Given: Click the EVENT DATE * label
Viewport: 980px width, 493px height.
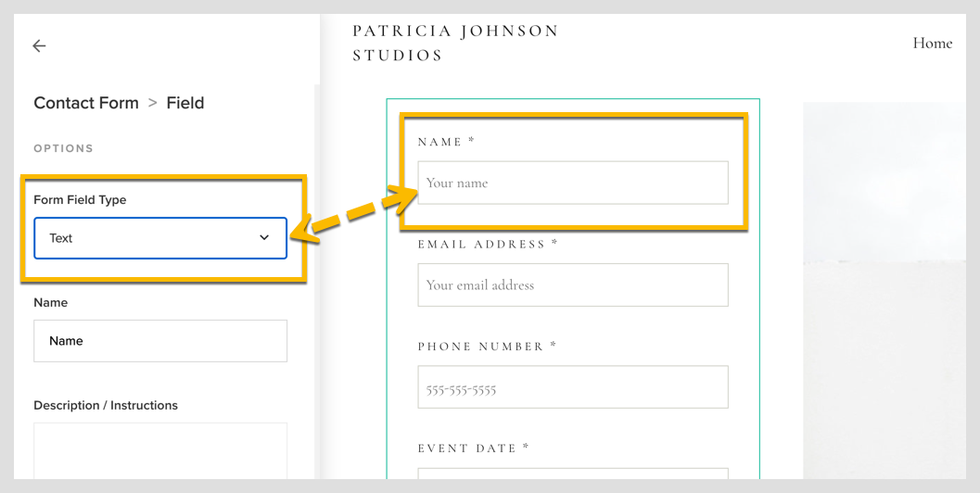Looking at the screenshot, I should click(x=474, y=448).
